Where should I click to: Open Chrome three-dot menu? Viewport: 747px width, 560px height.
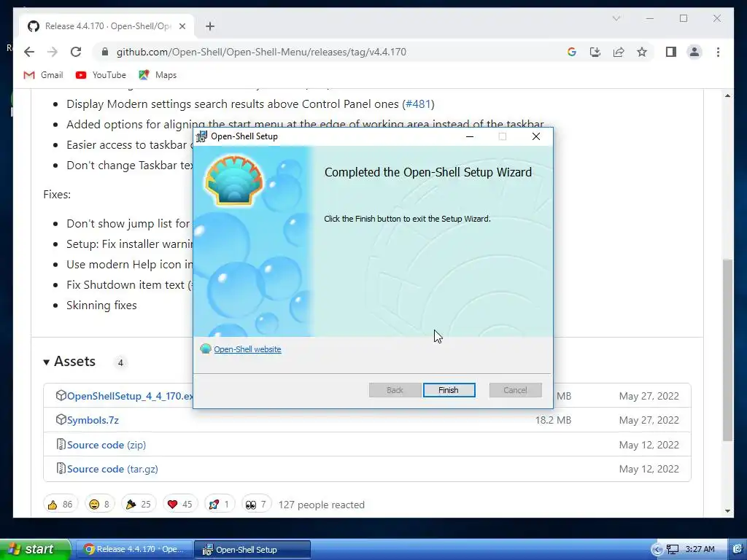718,52
